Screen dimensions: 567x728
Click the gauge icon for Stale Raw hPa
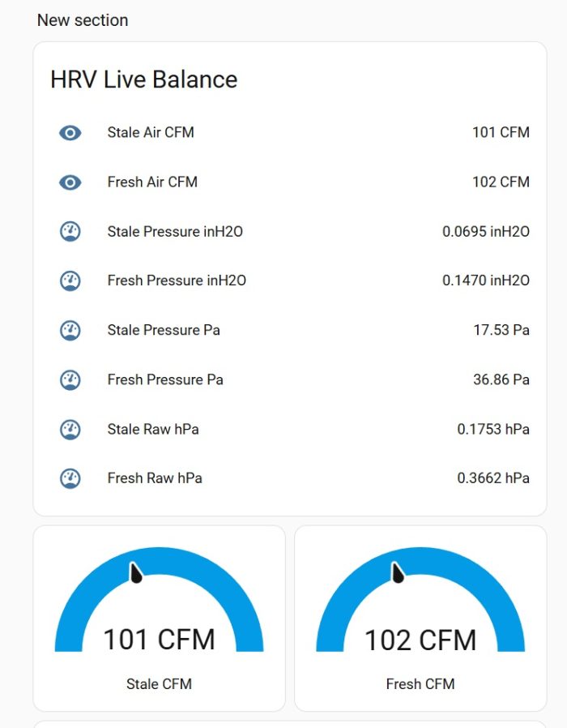pyautogui.click(x=70, y=430)
